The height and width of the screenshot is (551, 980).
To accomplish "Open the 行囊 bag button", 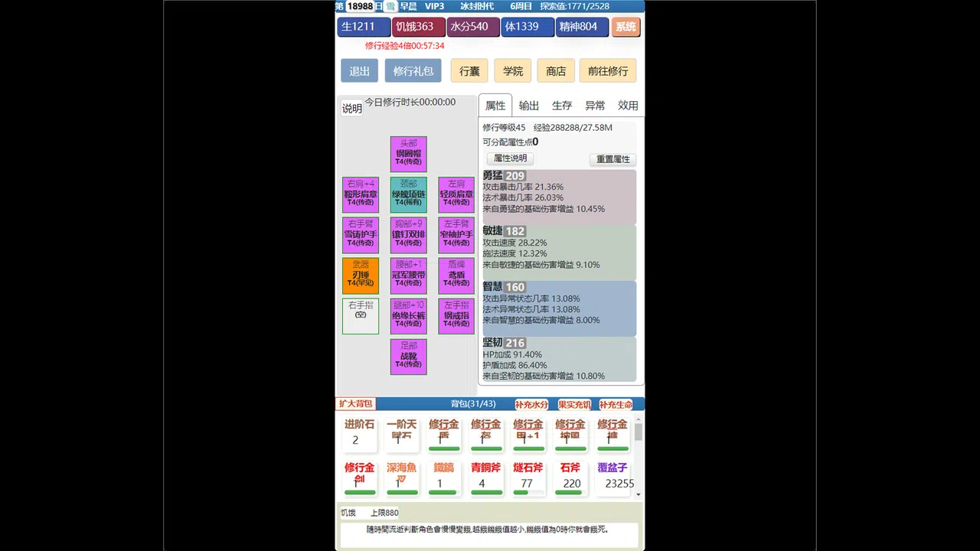I will click(469, 71).
